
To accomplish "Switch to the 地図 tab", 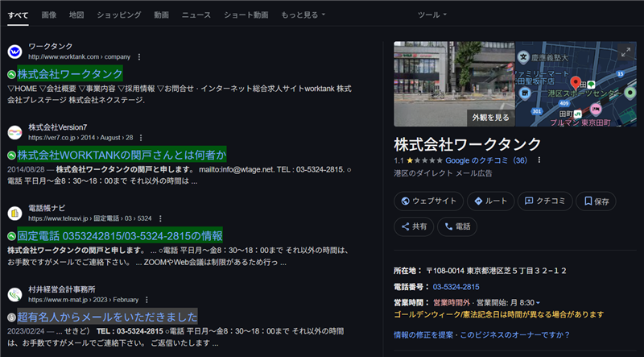I will pos(76,15).
